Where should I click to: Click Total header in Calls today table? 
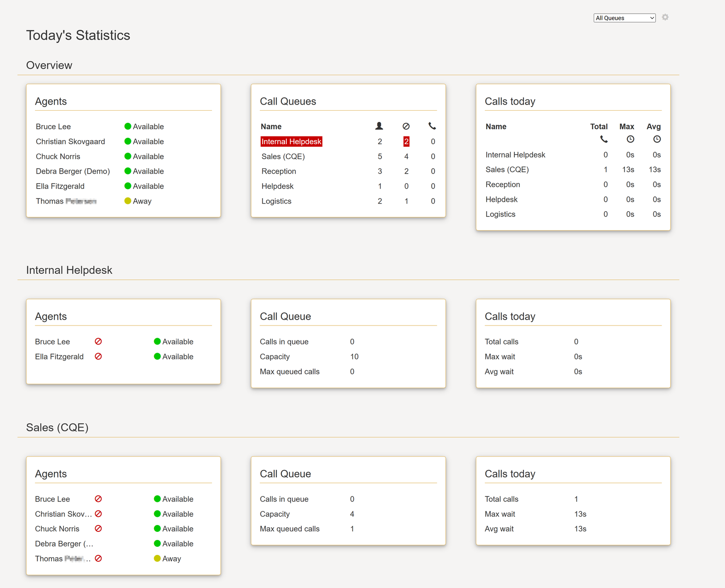tap(599, 126)
